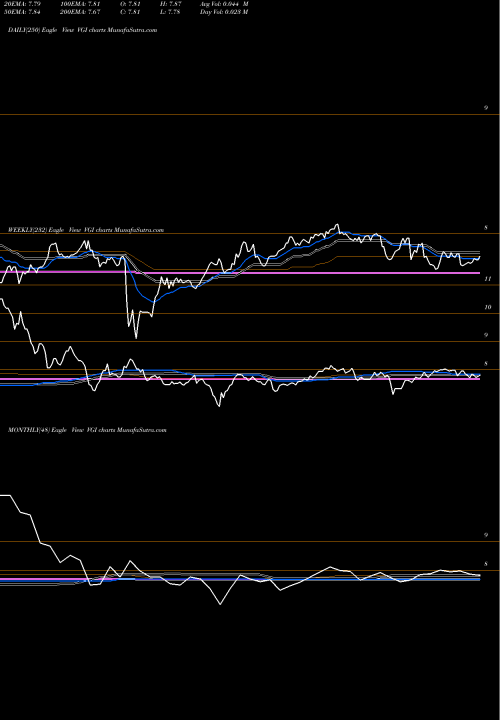Click the close price C: 7.81
The width and height of the screenshot is (500, 720).
[x=130, y=12]
